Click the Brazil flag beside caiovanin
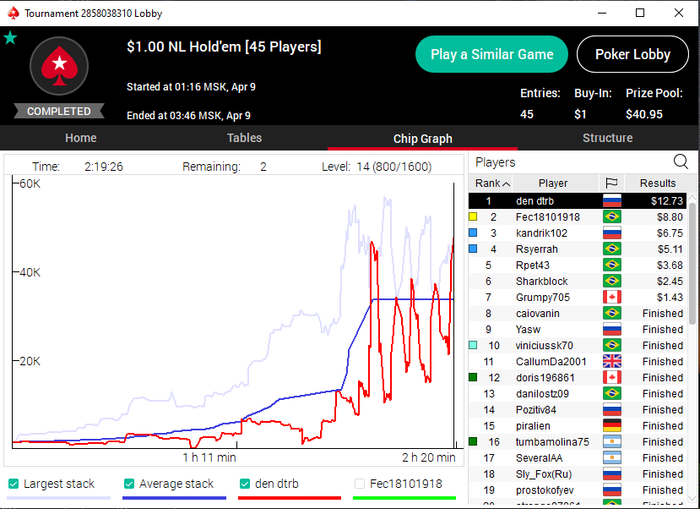 pos(612,313)
